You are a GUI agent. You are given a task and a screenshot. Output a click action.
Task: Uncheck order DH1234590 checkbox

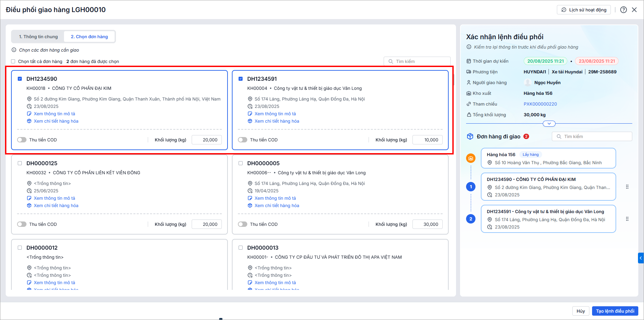pyautogui.click(x=20, y=79)
